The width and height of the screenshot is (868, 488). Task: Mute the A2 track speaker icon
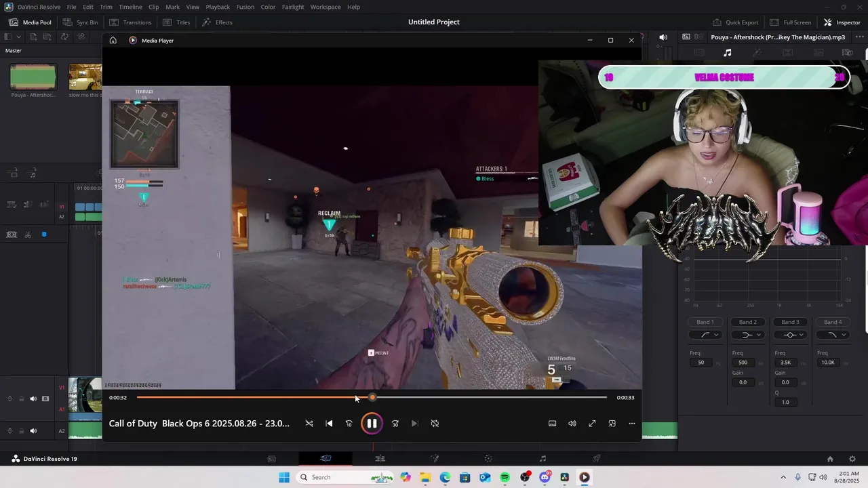[33, 430]
